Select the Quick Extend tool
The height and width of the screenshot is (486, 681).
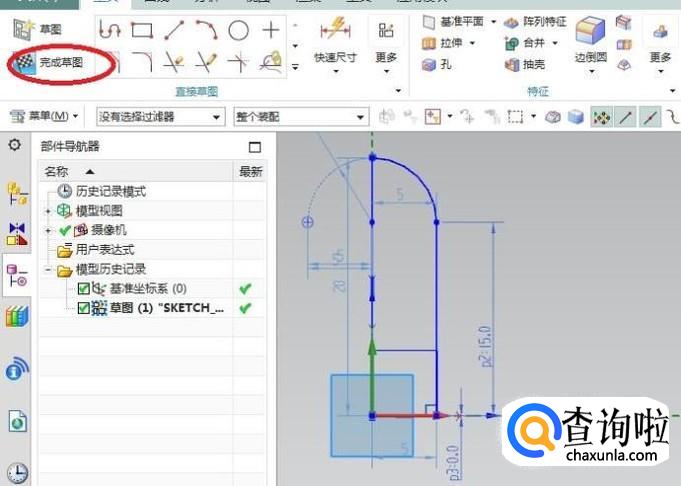[206, 62]
